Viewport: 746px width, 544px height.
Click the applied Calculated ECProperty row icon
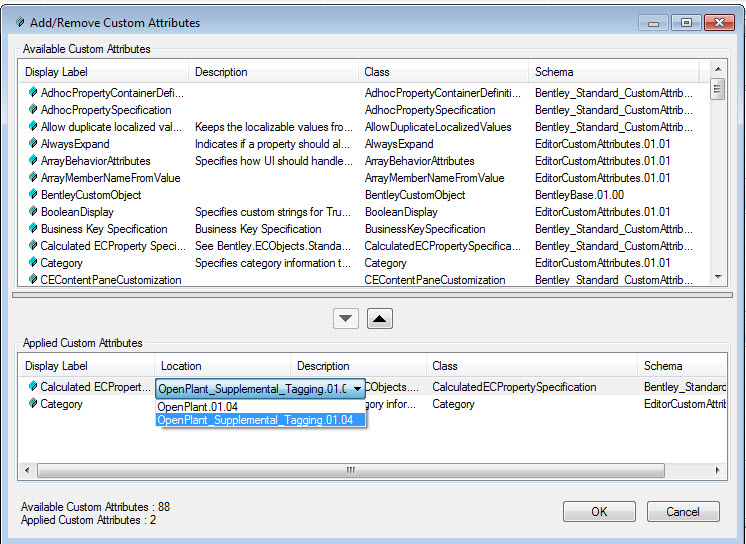coord(33,387)
